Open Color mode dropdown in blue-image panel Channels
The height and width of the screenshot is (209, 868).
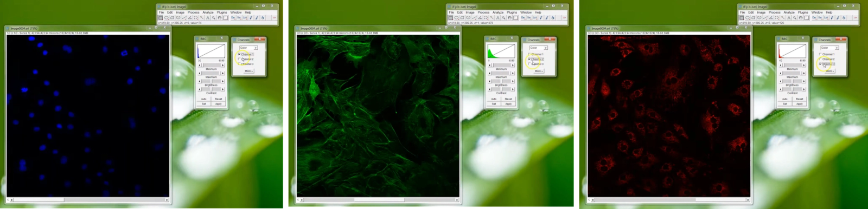(x=248, y=48)
